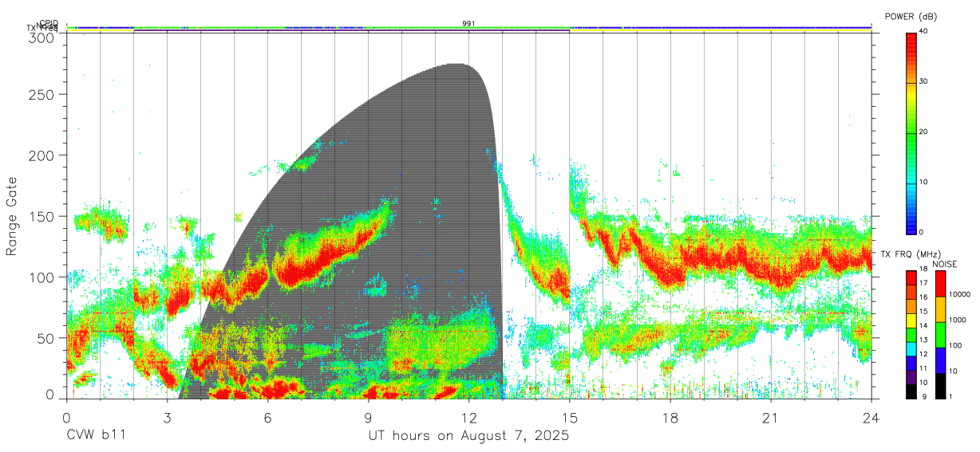Click the "NOISE" legend title
980x452 pixels.
944,264
